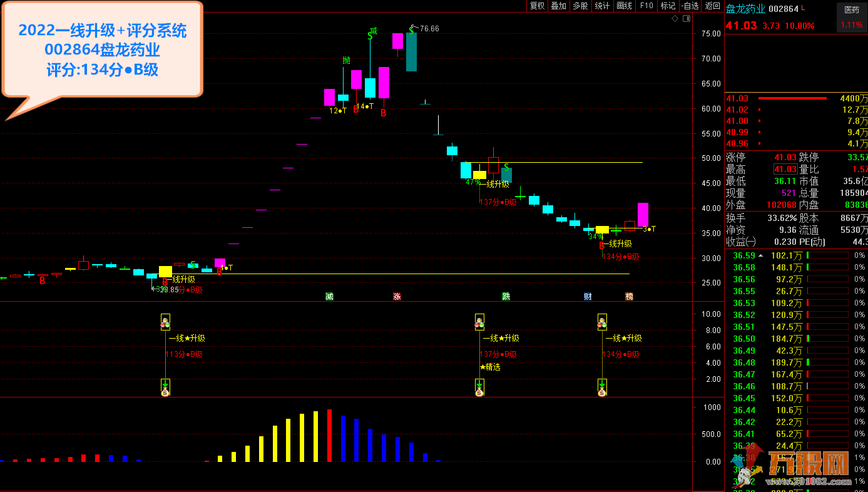
Task: Open the 复权 menu
Action: coord(537,6)
